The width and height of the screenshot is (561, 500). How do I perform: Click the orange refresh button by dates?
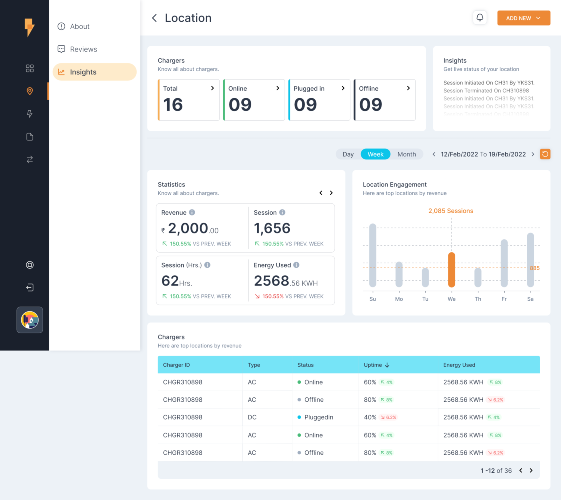pos(545,154)
